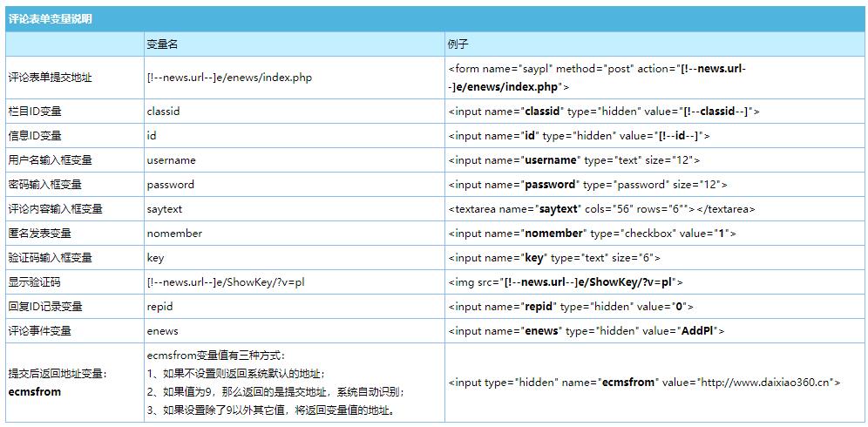Select the 信息ID变量 row label
This screenshot has width=868, height=427.
[x=35, y=136]
